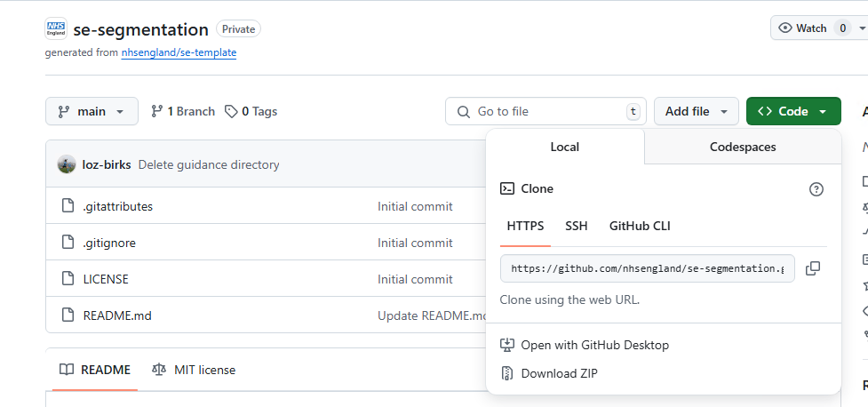The width and height of the screenshot is (868, 407).
Task: Collapse the green Code dropdown button
Action: (792, 111)
